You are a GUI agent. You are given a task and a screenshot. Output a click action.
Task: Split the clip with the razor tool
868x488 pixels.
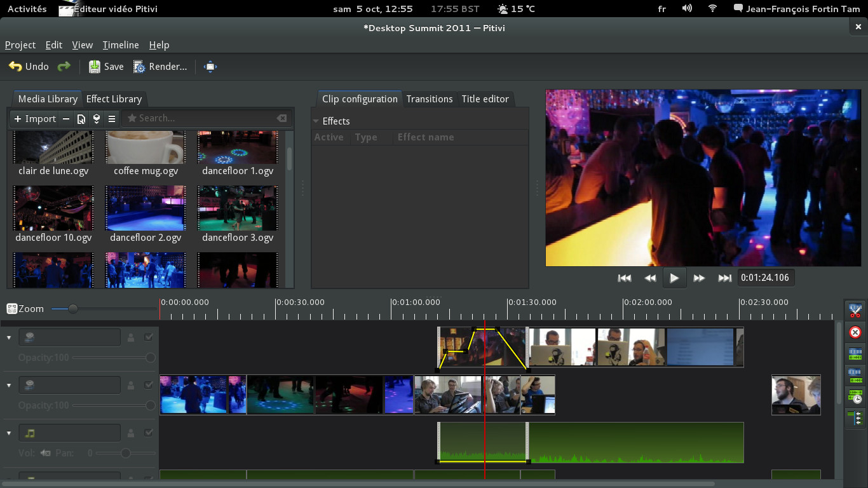point(855,311)
